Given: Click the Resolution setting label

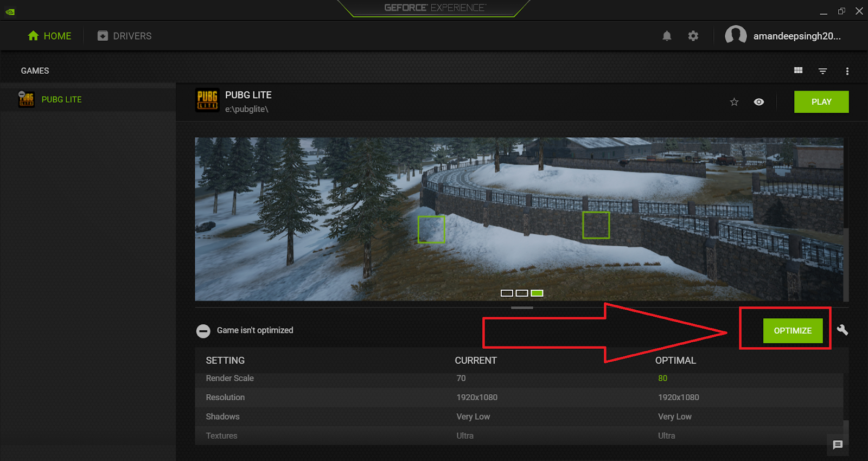Looking at the screenshot, I should (x=225, y=398).
